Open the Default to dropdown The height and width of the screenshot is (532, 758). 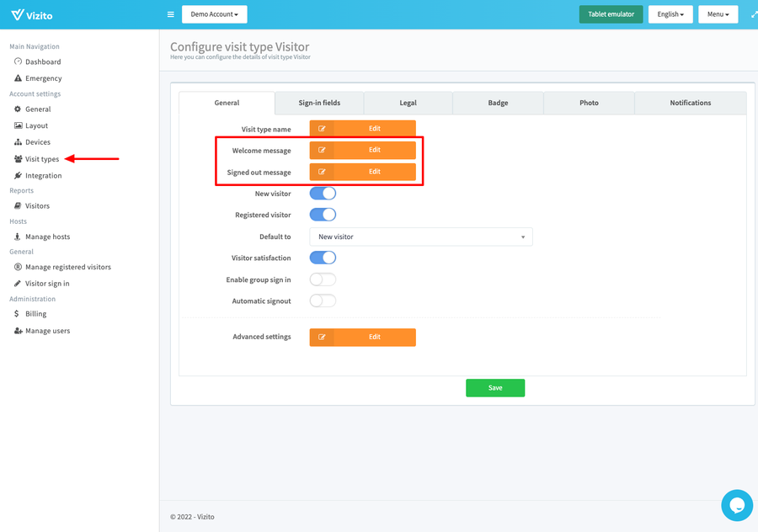(420, 237)
